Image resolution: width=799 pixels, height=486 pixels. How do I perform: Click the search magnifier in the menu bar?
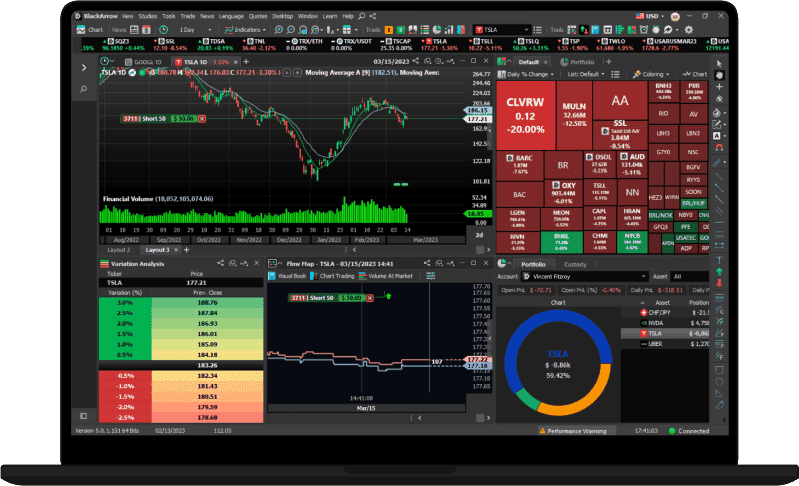tap(362, 16)
